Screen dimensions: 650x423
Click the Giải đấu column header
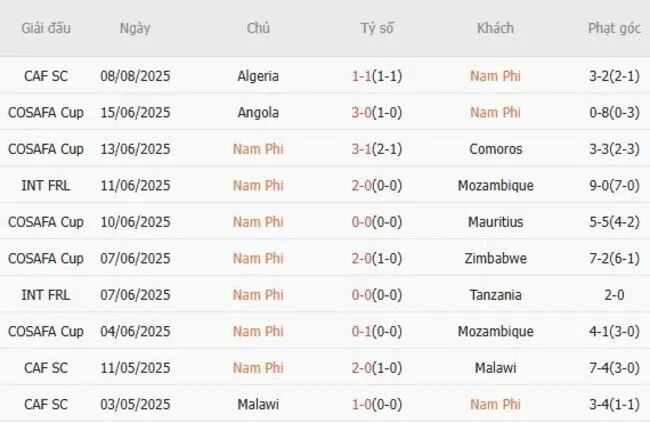click(x=46, y=28)
